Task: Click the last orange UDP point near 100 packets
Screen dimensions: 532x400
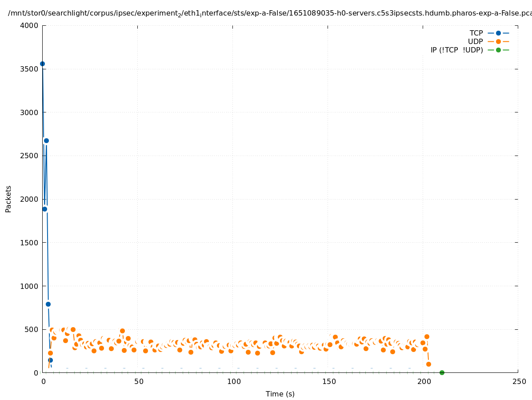Action: click(428, 364)
